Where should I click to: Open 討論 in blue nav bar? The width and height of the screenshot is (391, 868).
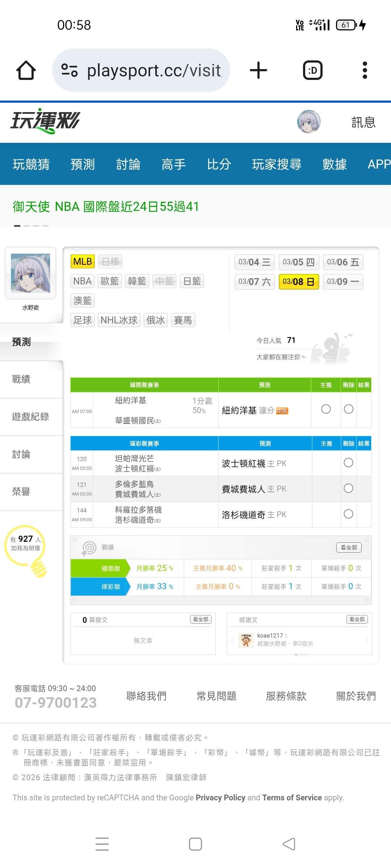pyautogui.click(x=128, y=164)
